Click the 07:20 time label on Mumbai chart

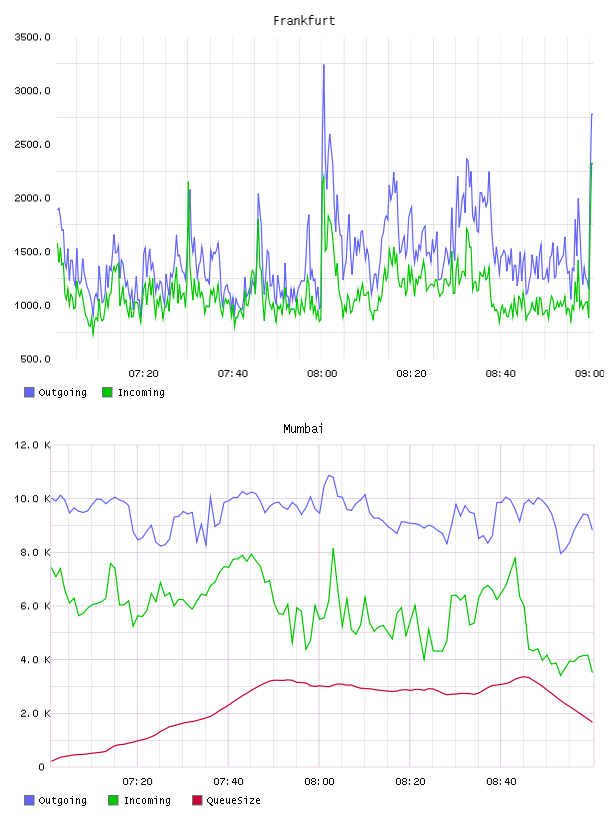[x=137, y=781]
